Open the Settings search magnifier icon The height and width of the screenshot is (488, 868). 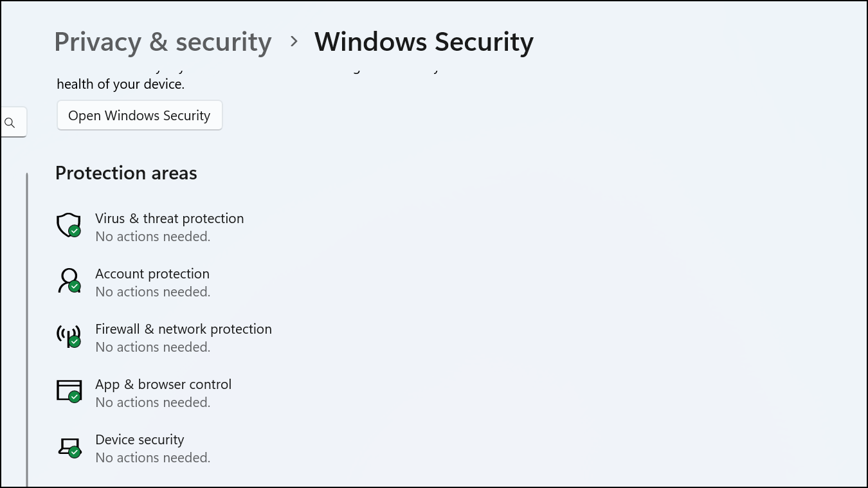pyautogui.click(x=9, y=122)
